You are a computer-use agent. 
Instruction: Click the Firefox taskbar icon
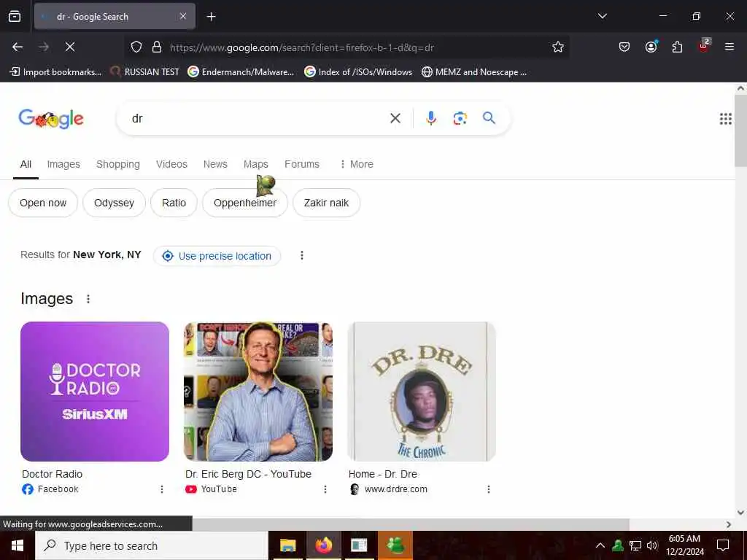coord(323,545)
